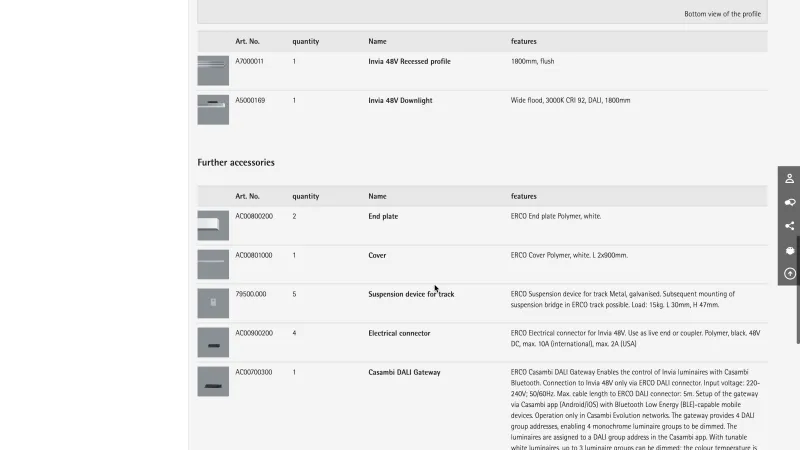Click the share icon in sidebar

pos(789,226)
